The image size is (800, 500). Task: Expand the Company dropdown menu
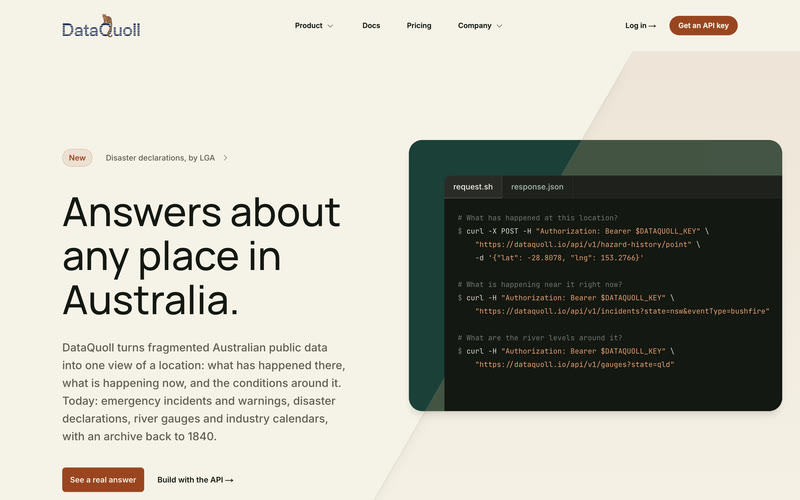tap(480, 26)
